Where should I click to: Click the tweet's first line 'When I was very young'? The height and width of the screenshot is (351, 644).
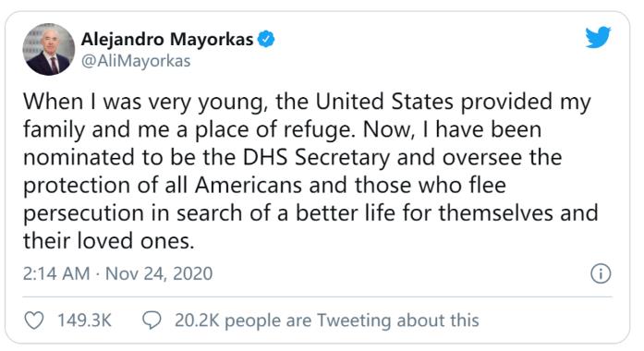144,102
